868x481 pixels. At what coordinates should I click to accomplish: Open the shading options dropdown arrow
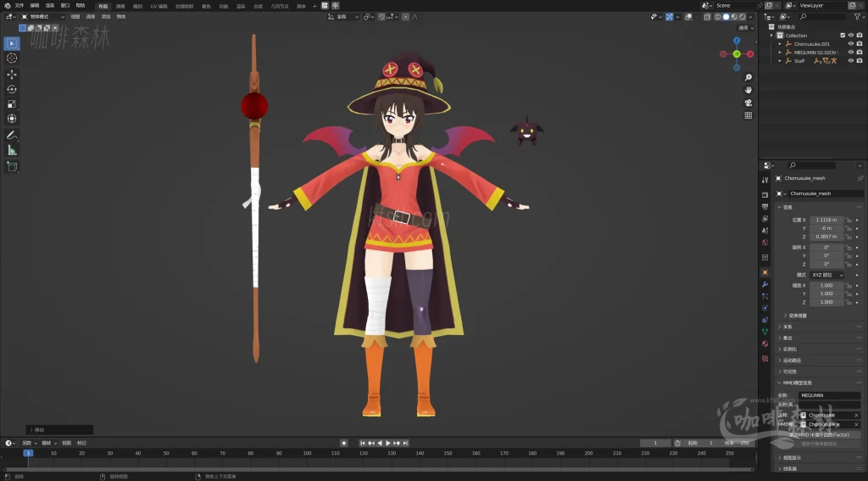[x=752, y=17]
